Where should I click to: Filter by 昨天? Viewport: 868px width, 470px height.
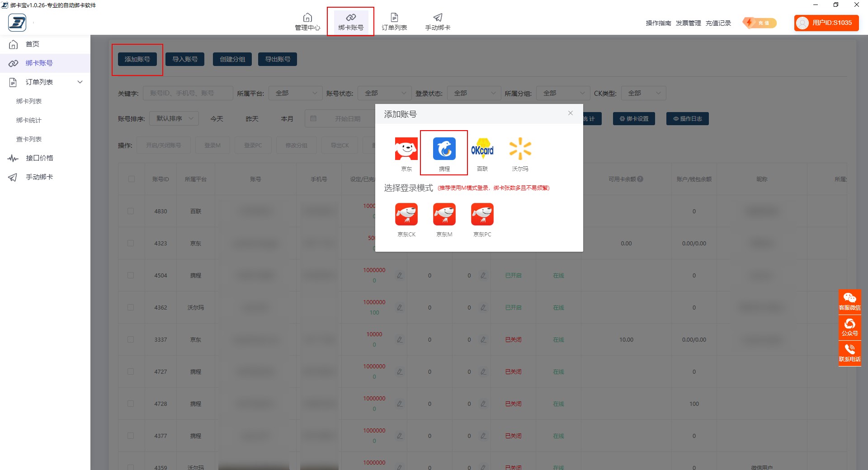[252, 119]
